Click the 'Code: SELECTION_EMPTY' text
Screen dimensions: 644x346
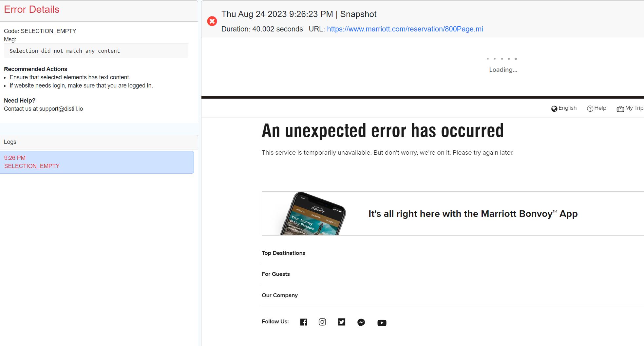40,31
